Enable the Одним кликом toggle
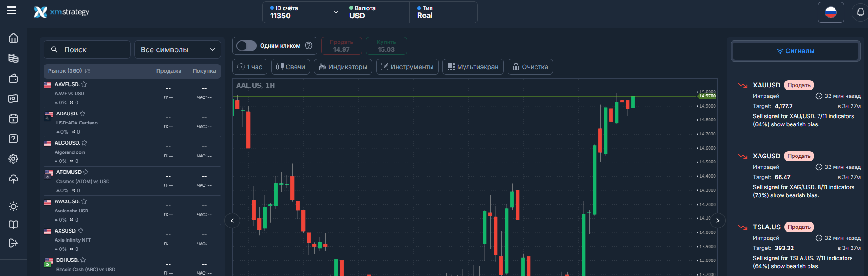 (x=246, y=46)
